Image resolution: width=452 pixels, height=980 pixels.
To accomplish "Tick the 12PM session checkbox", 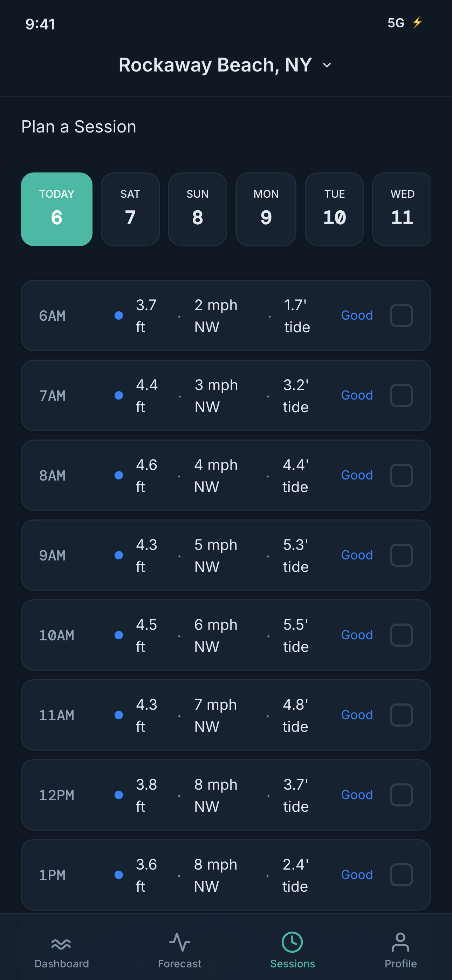I will click(x=402, y=795).
